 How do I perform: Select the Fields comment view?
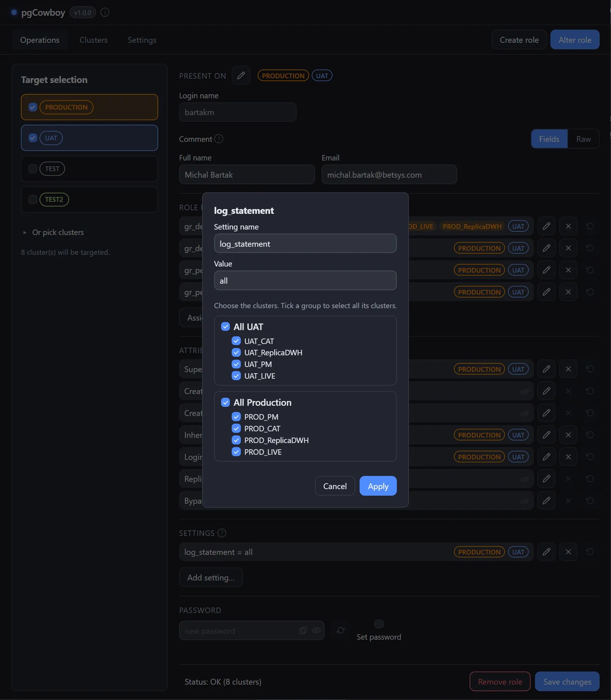(x=549, y=139)
